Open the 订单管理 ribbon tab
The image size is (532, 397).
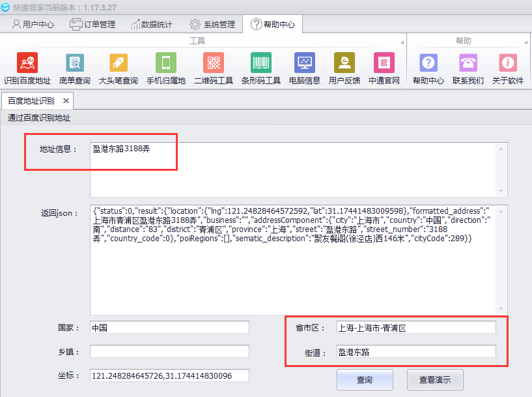tap(92, 25)
